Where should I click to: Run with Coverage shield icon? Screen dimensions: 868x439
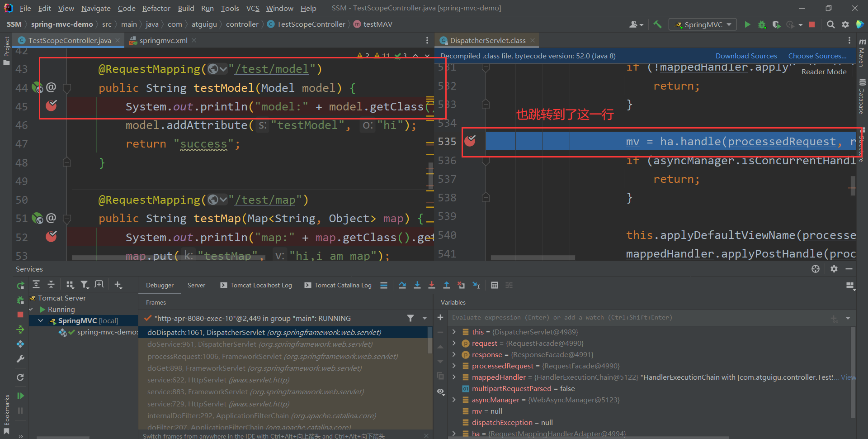coord(776,24)
